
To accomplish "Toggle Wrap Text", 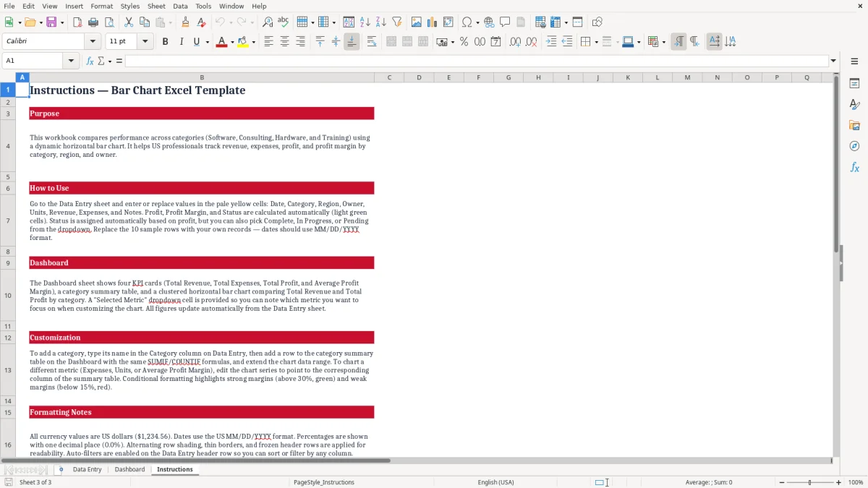I will 372,42.
